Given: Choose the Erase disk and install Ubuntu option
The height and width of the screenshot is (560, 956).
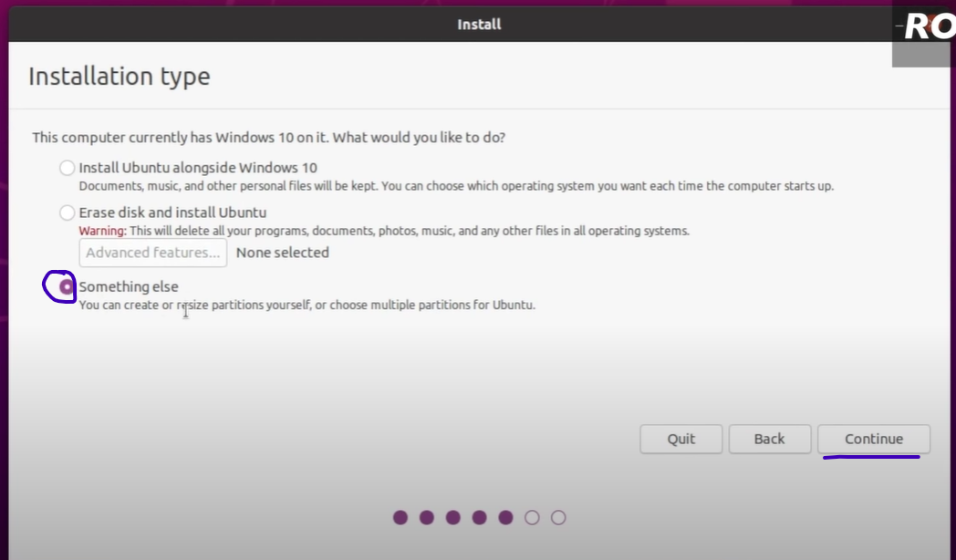Looking at the screenshot, I should [68, 213].
